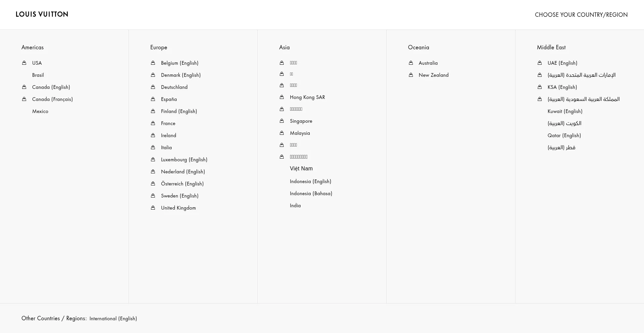This screenshot has width=644, height=333.
Task: Click the bag icon beside UAE (English)
Action: (x=540, y=63)
